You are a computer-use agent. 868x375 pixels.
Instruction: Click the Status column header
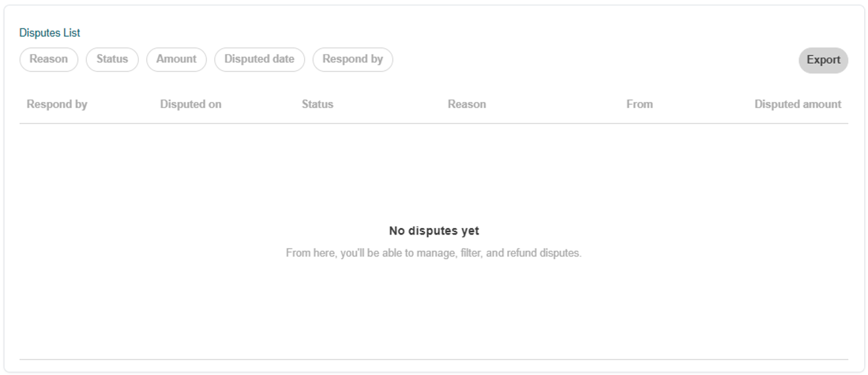(317, 104)
